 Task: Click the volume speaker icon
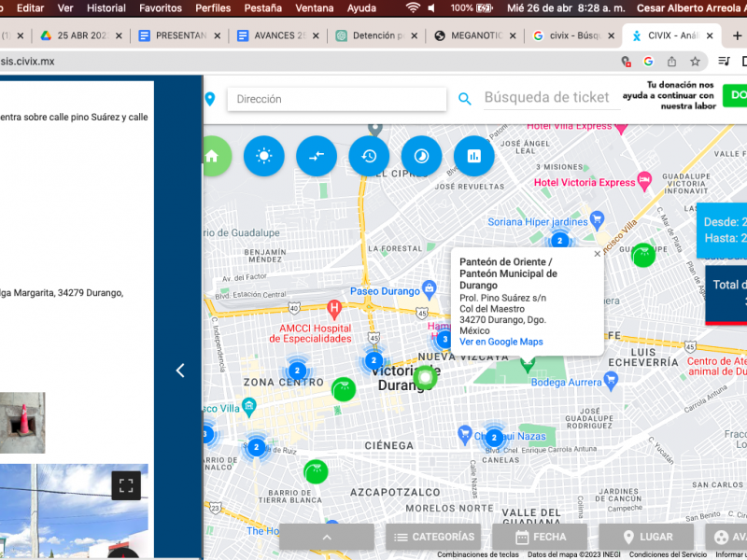431,8
